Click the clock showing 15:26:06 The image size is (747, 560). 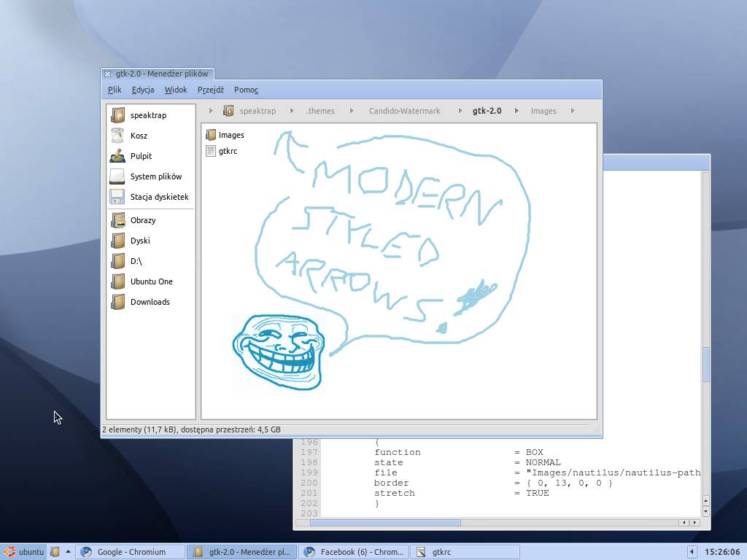click(722, 552)
